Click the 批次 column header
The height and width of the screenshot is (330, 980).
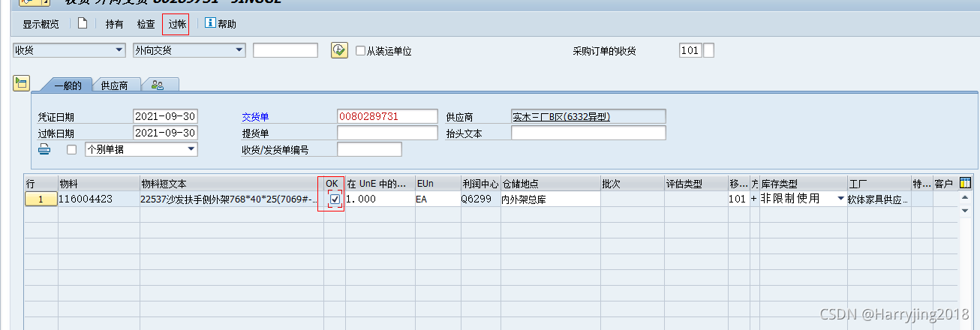pyautogui.click(x=631, y=184)
